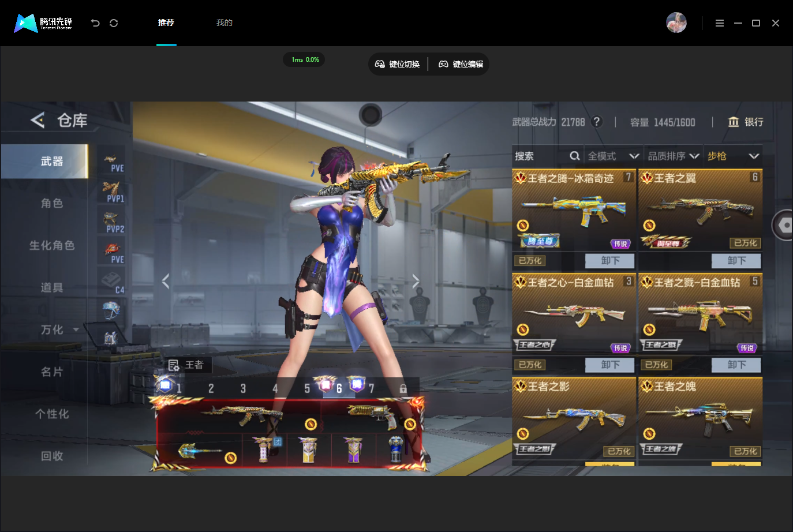This screenshot has height=532, width=793.
Task: Click 键位切换 button
Action: 398,64
